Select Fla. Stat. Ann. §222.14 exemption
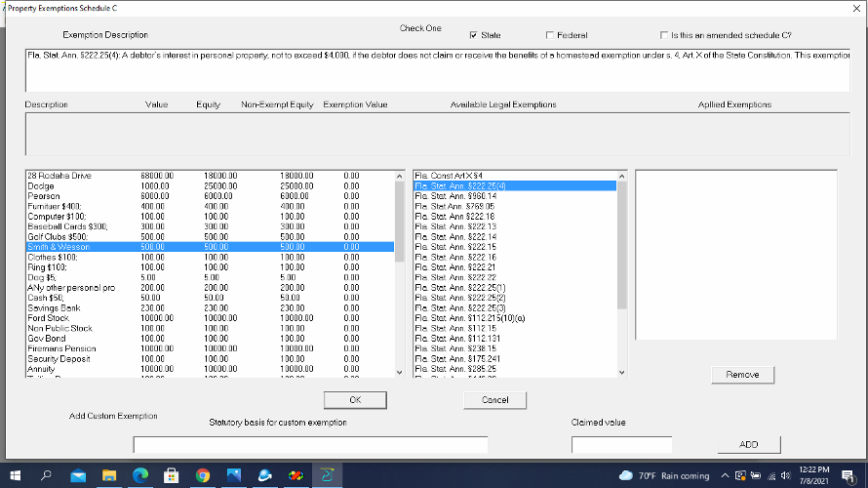Image resolution: width=868 pixels, height=488 pixels. pos(515,236)
